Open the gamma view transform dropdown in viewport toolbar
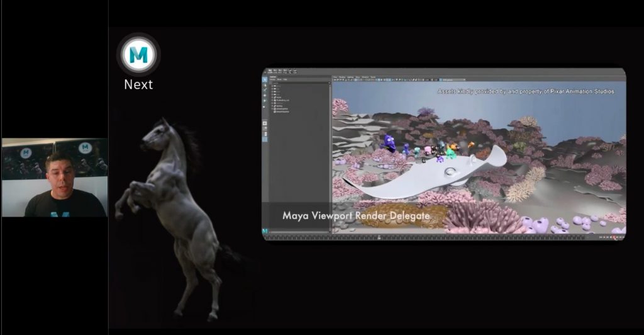 point(453,79)
